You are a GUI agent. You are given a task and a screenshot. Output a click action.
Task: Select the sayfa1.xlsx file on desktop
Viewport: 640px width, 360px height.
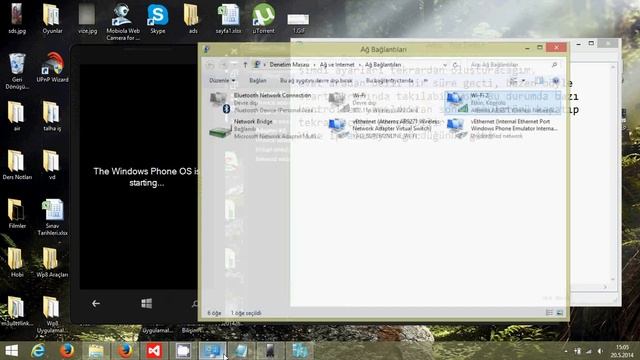click(228, 19)
